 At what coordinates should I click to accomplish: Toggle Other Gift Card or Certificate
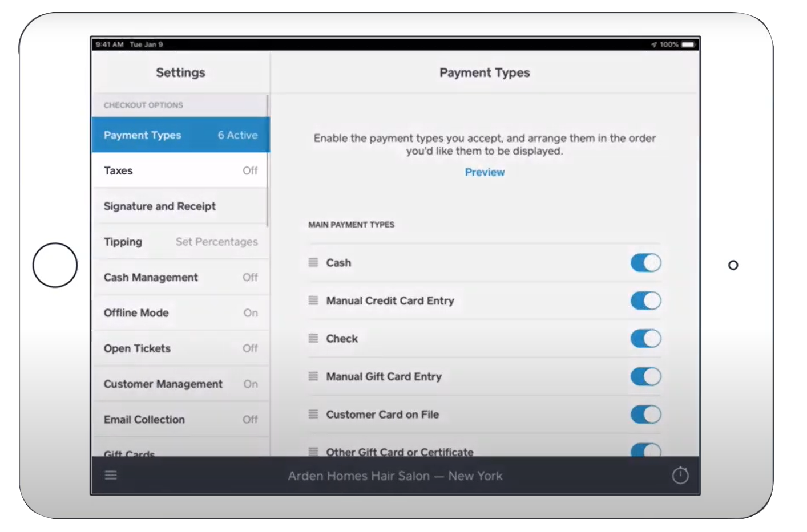645,450
